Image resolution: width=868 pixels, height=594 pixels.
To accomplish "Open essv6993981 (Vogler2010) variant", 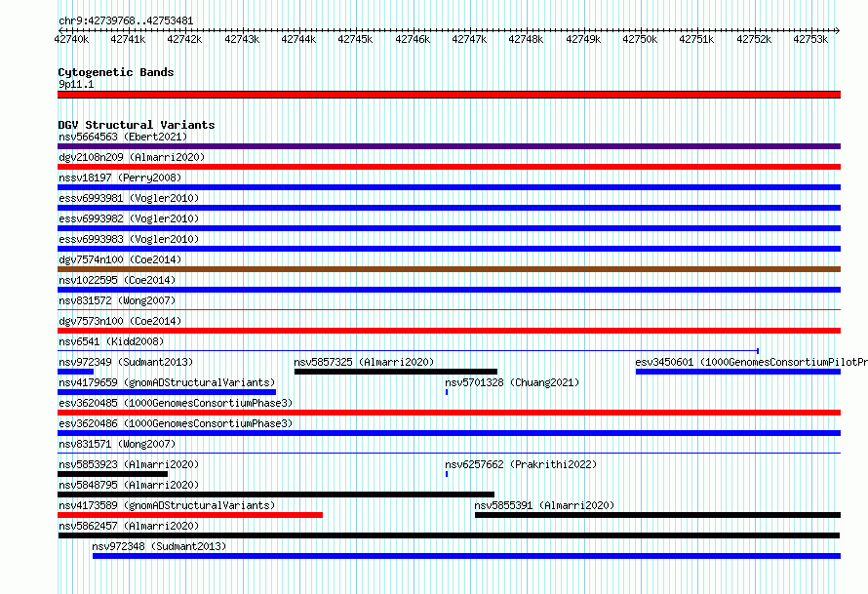I will tap(129, 198).
